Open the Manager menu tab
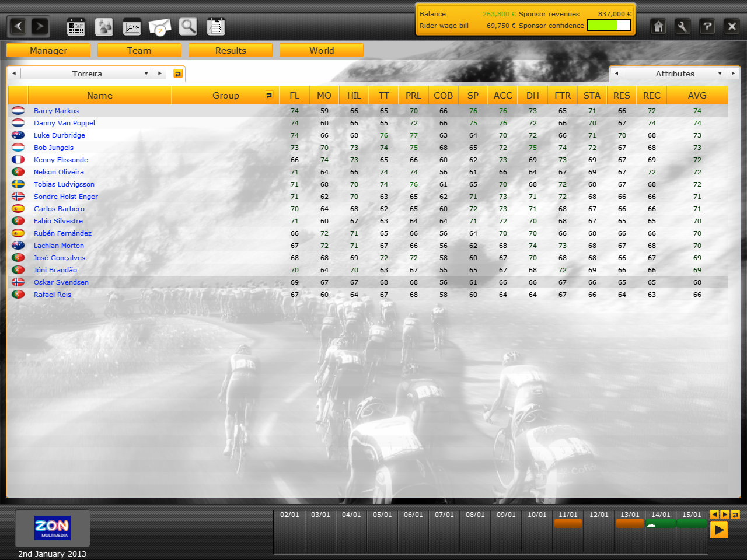This screenshot has height=560, width=747. tap(48, 51)
